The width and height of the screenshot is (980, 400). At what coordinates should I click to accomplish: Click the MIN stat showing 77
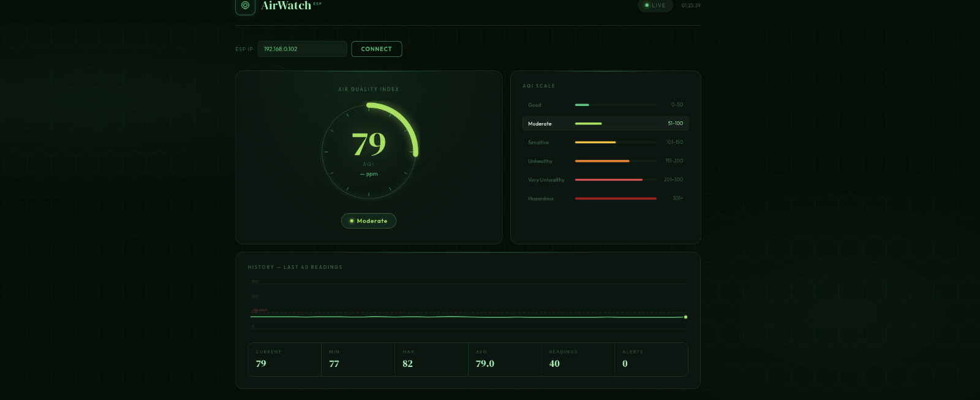click(x=358, y=360)
